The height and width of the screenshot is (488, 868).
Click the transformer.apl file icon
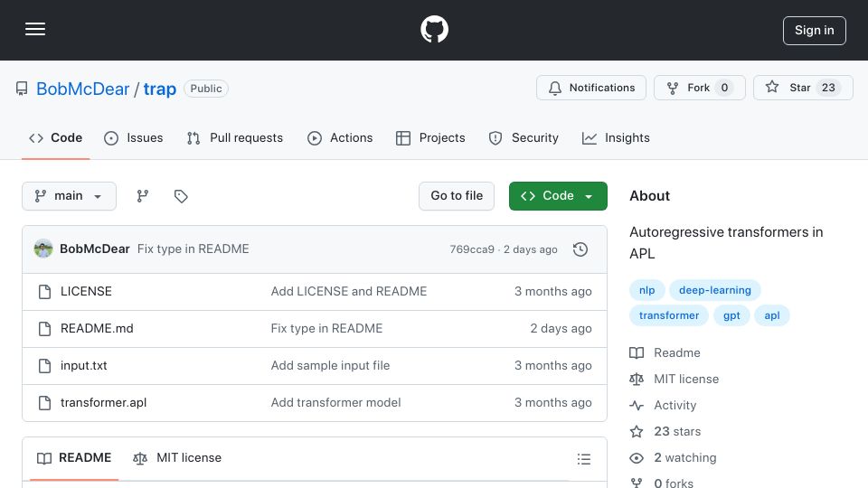45,403
